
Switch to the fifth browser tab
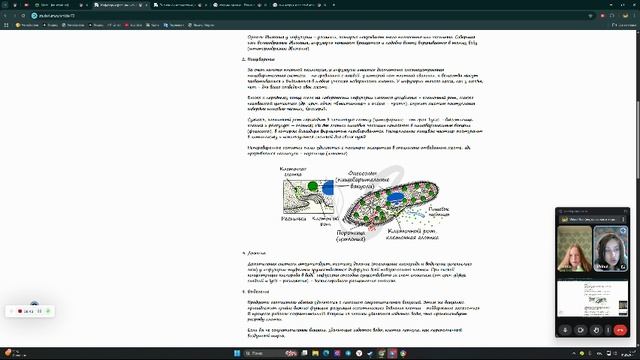coord(299,5)
